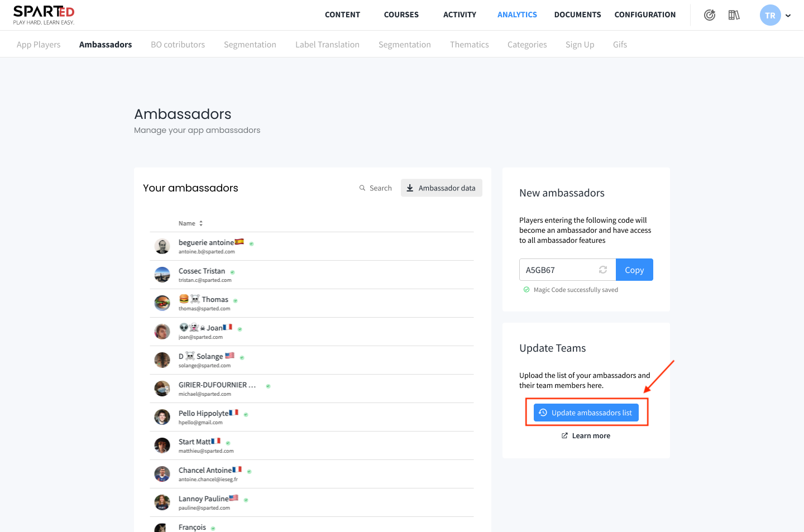Expand the user account dropdown arrow
The image size is (804, 532).
tap(788, 16)
